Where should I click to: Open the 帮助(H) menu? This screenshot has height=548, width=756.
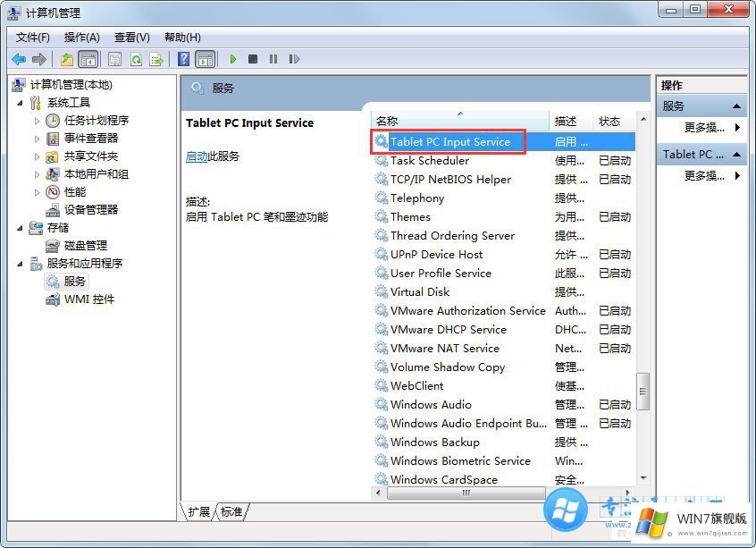click(182, 38)
